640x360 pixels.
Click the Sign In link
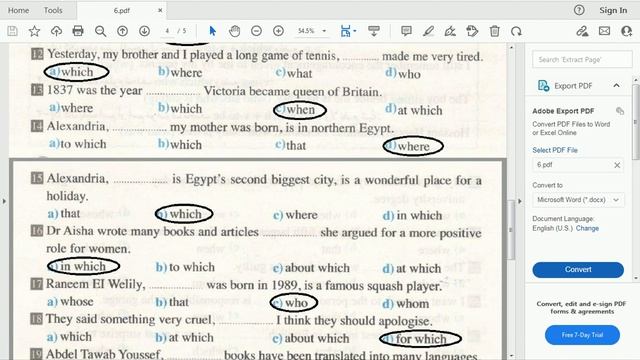point(613,10)
